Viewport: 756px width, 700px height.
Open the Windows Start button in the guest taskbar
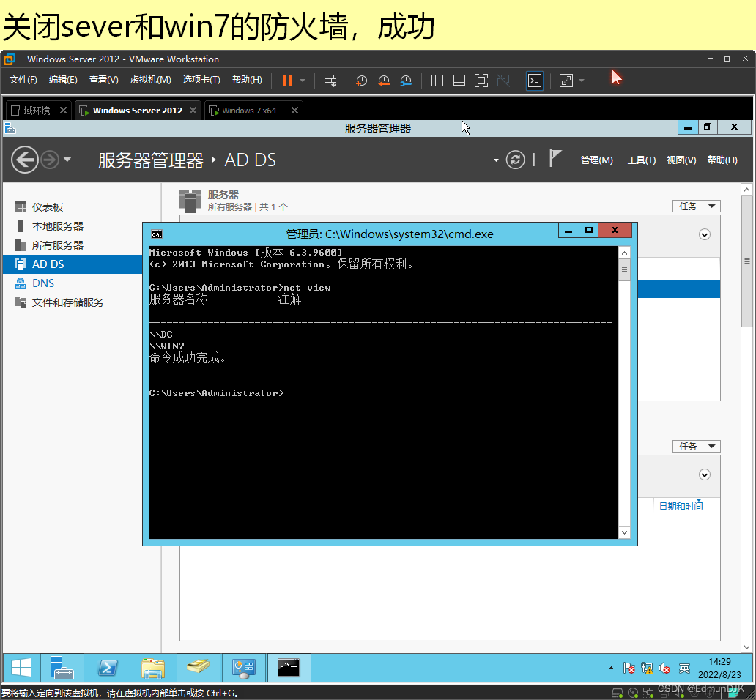tap(21, 668)
